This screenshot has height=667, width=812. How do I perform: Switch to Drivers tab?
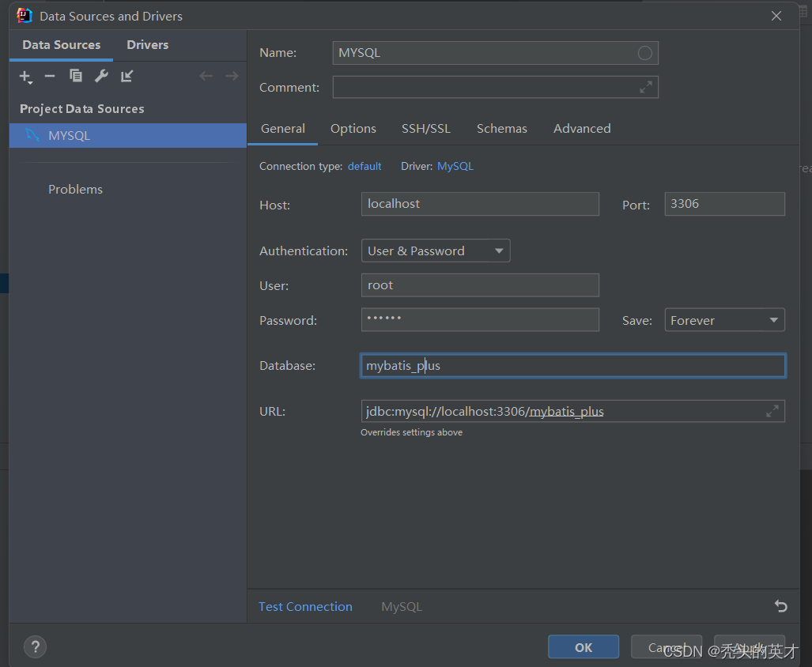pos(148,45)
